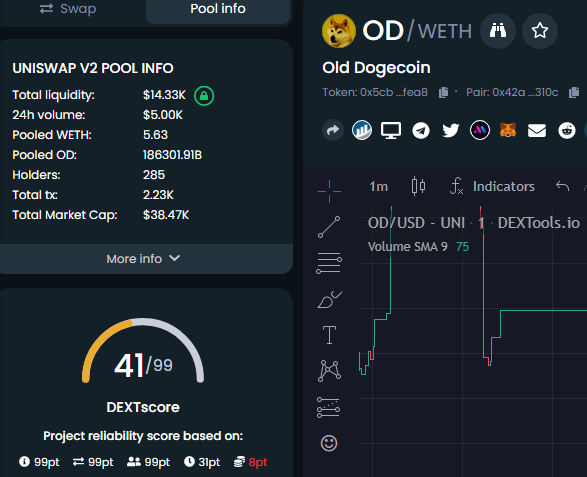Click the Old Dogecoin token name
Screen dimensions: 587x477
point(376,68)
